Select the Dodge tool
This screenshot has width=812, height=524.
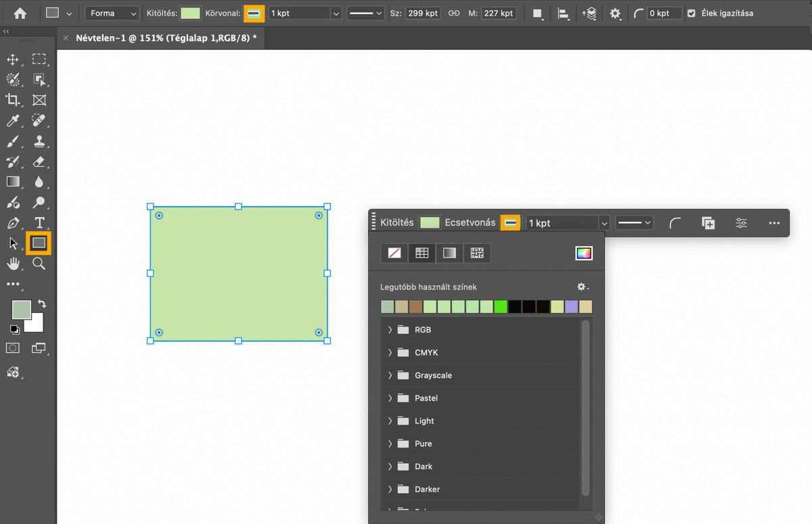(x=39, y=202)
